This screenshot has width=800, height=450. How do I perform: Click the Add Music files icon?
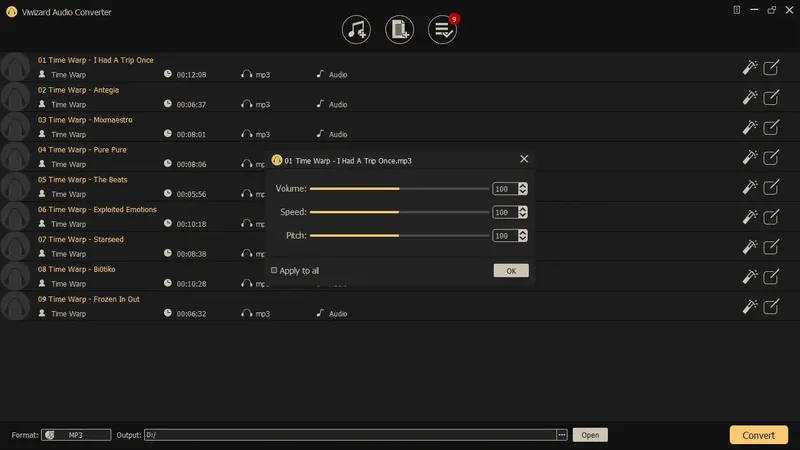(x=356, y=30)
